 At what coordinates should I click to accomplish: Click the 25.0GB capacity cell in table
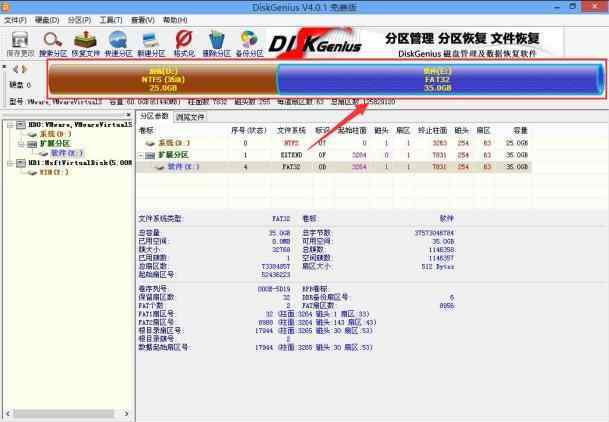[517, 143]
